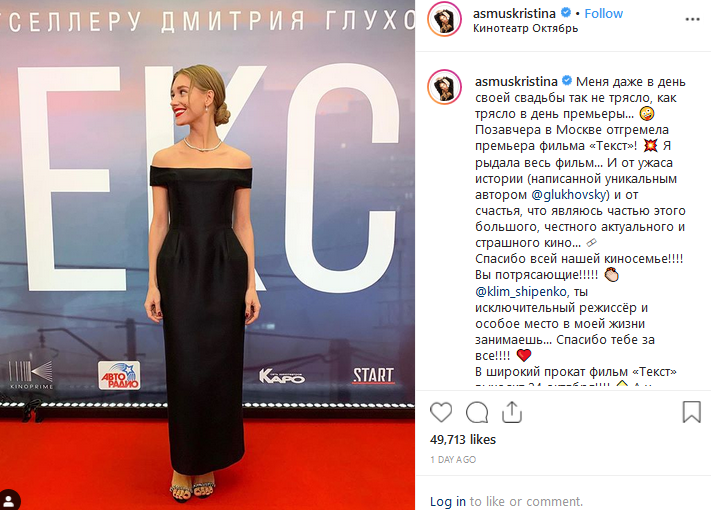The image size is (711, 510).
Task: Click caption profile avatar of asmuskristina
Action: point(444,87)
